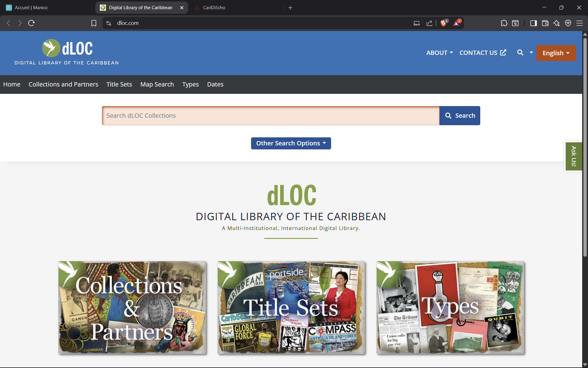Click the magnifying glass search icon
The height and width of the screenshot is (368, 588).
[520, 53]
